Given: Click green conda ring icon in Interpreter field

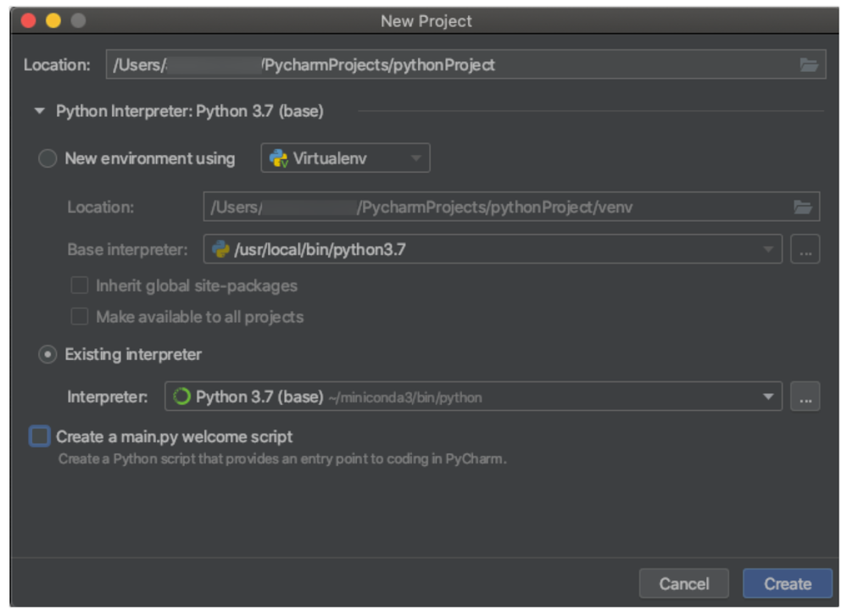Looking at the screenshot, I should pyautogui.click(x=181, y=397).
